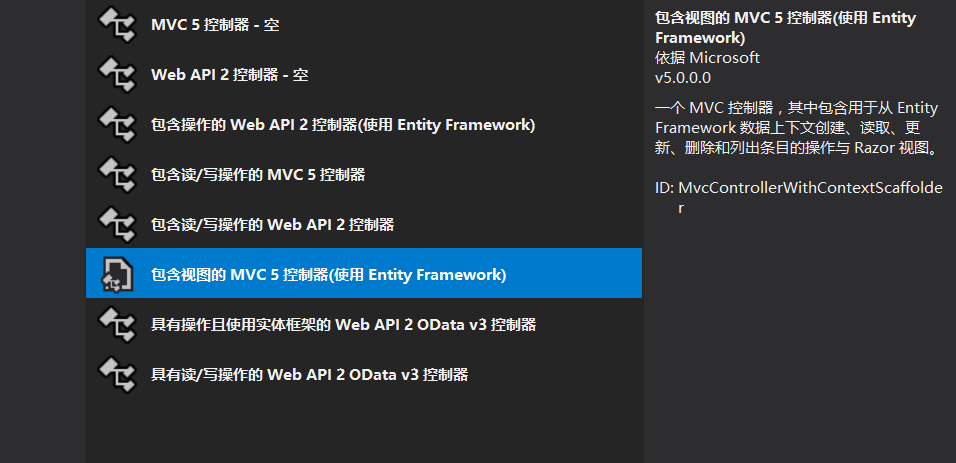The height and width of the screenshot is (463, 956).
Task: Click the "依据 Microsoft" author text
Action: tap(707, 57)
